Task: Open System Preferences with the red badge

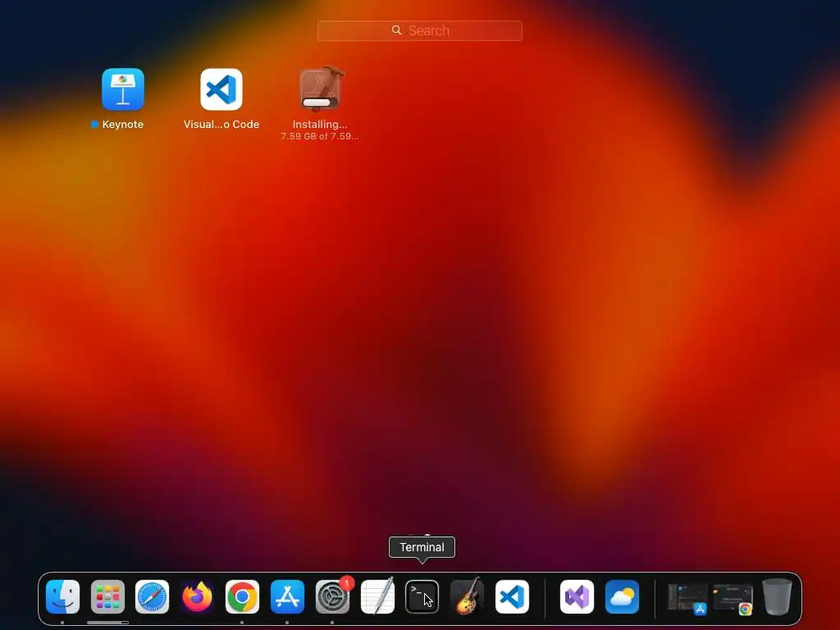Action: [x=332, y=596]
